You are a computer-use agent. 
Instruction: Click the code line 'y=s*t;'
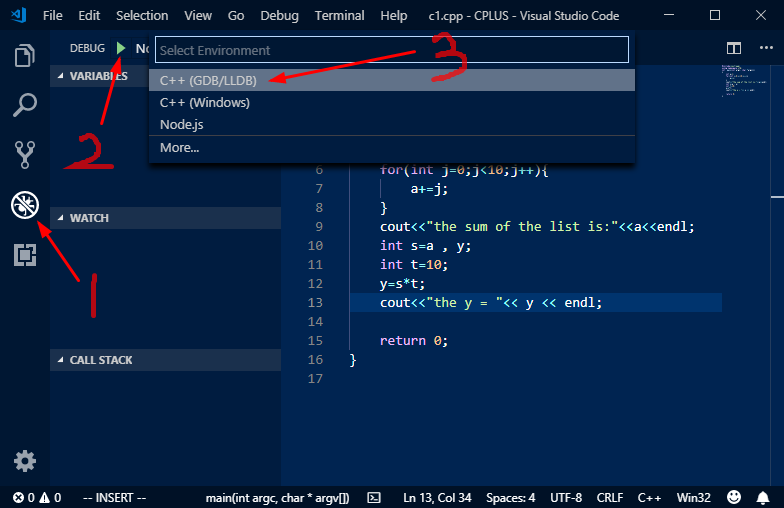click(402, 284)
